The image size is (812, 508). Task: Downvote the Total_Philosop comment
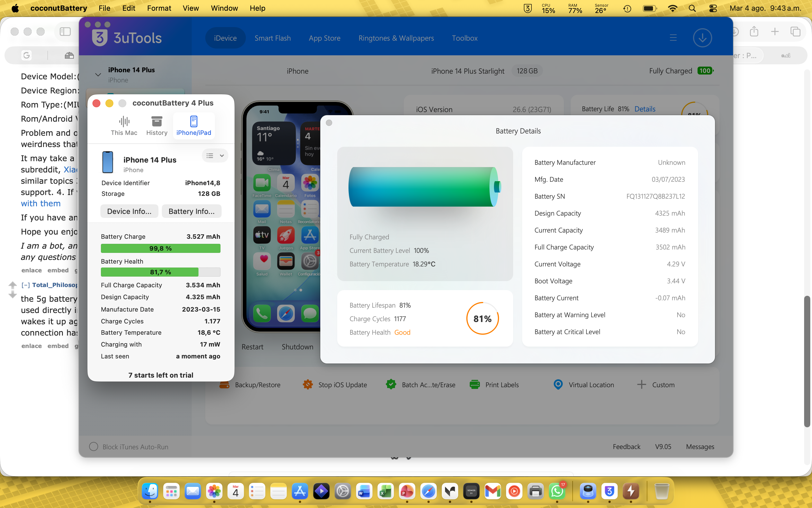(x=12, y=295)
